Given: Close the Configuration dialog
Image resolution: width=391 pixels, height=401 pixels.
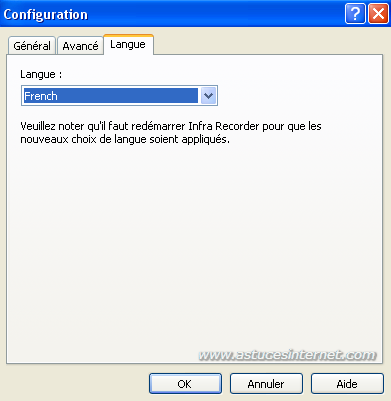Looking at the screenshot, I should click(x=378, y=14).
